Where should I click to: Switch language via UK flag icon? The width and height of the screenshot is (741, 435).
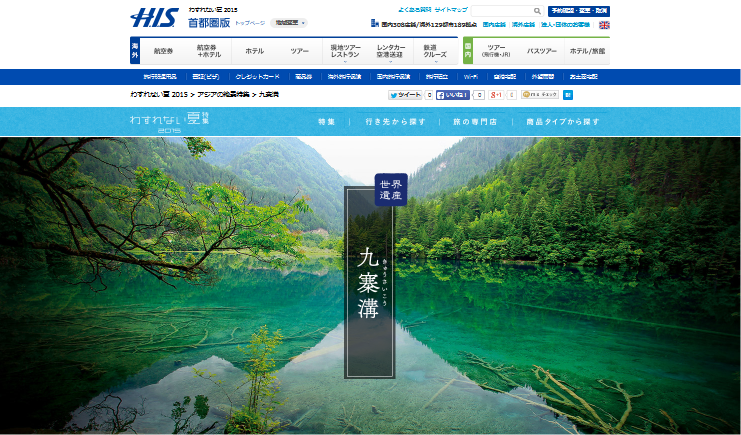(604, 25)
